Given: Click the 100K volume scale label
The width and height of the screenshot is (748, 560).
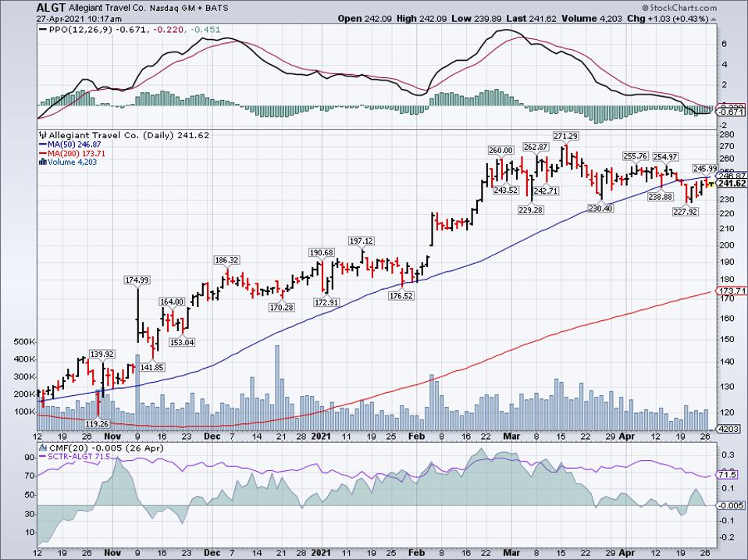Looking at the screenshot, I should coord(25,411).
